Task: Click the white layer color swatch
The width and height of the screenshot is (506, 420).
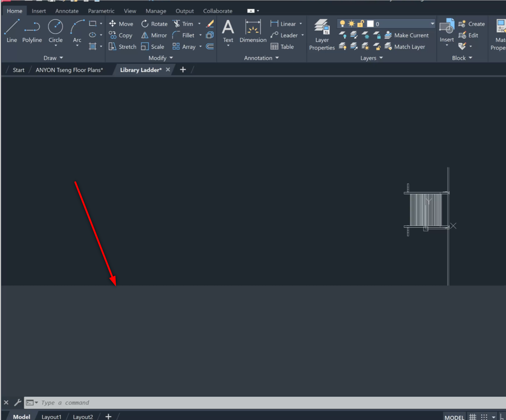Action: point(370,24)
